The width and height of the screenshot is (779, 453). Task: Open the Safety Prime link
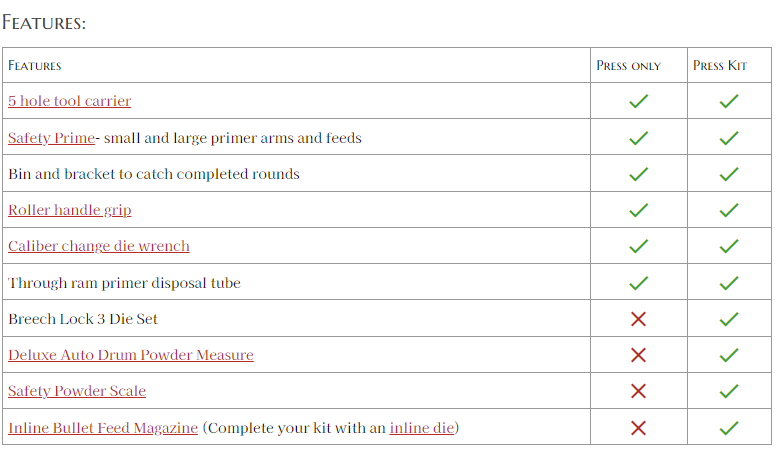tap(51, 138)
